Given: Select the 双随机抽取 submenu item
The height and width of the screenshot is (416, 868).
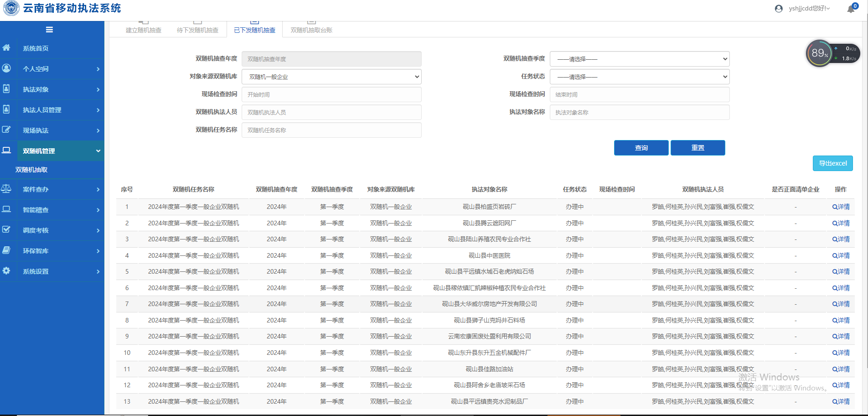Looking at the screenshot, I should (31, 170).
